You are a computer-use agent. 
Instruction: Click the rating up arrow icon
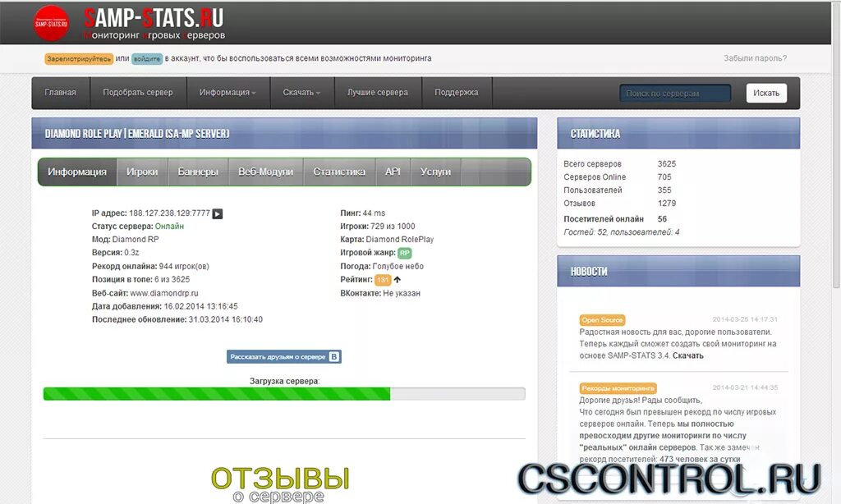397,279
